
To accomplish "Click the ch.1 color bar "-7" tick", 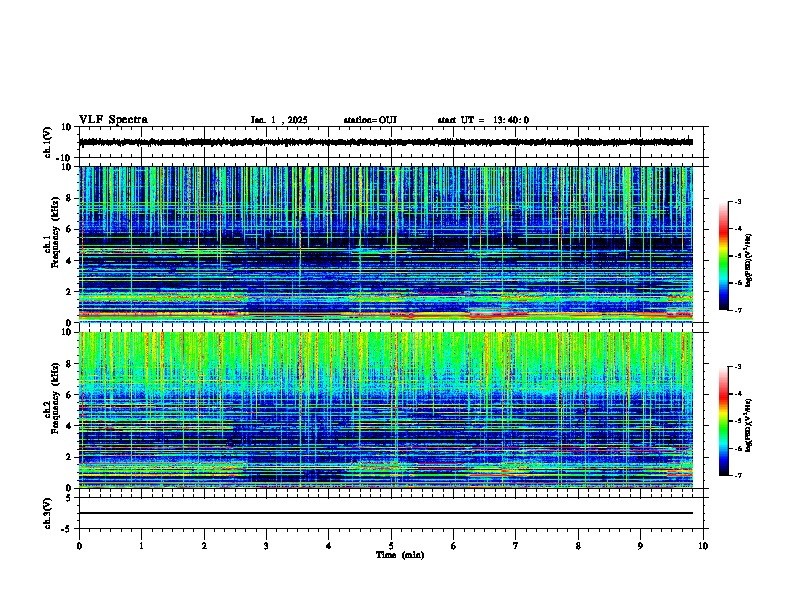I will click(x=738, y=310).
